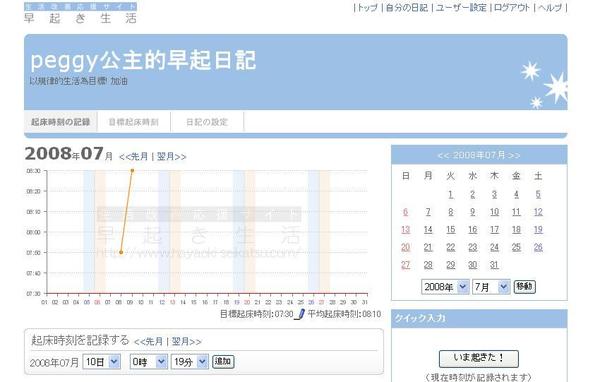Select calendar day 27

406,265
